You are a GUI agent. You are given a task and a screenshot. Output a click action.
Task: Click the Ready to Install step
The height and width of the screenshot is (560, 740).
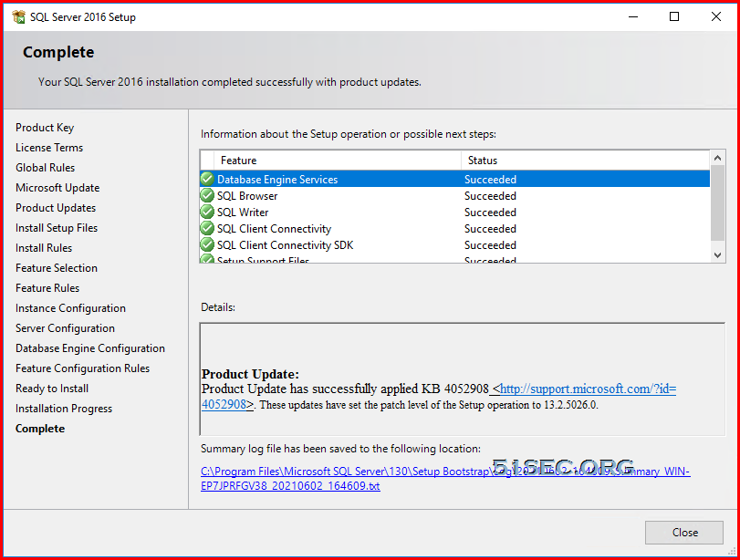[x=52, y=389]
